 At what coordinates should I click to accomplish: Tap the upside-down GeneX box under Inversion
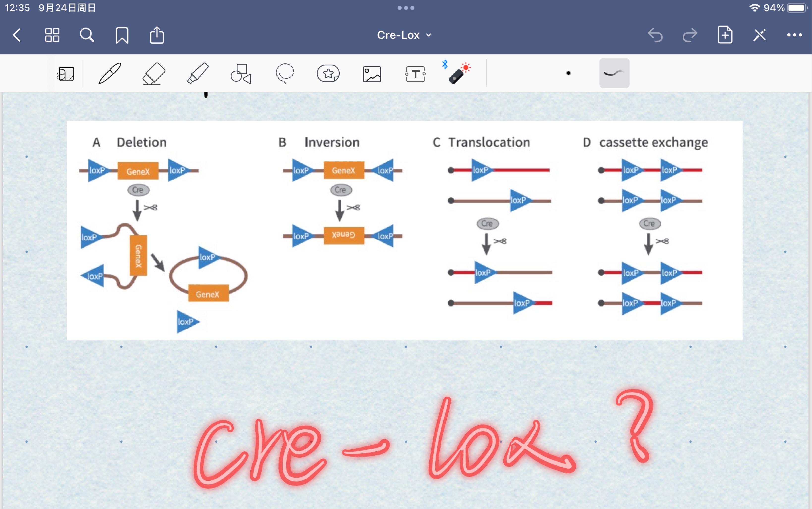click(344, 235)
